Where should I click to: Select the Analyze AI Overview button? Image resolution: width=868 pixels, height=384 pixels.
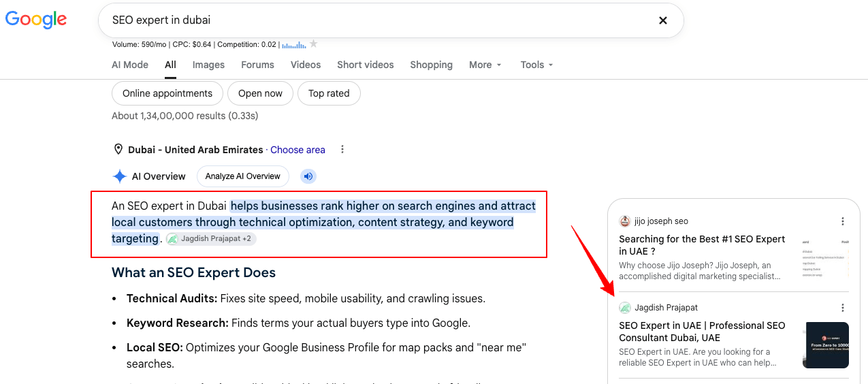click(243, 176)
